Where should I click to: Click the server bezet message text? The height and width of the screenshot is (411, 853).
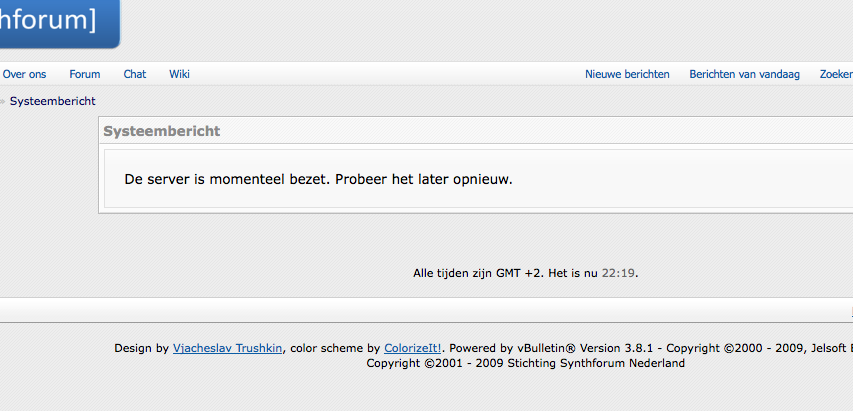(x=319, y=179)
